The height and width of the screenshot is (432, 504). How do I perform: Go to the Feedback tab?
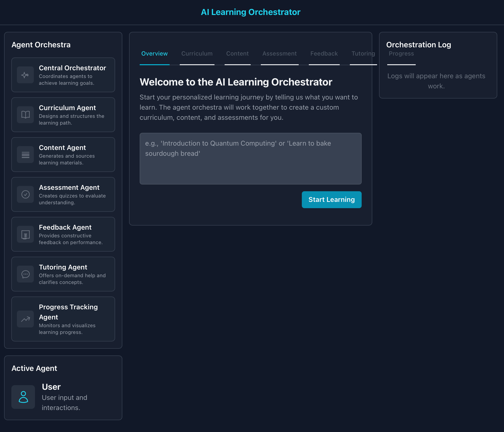click(324, 54)
